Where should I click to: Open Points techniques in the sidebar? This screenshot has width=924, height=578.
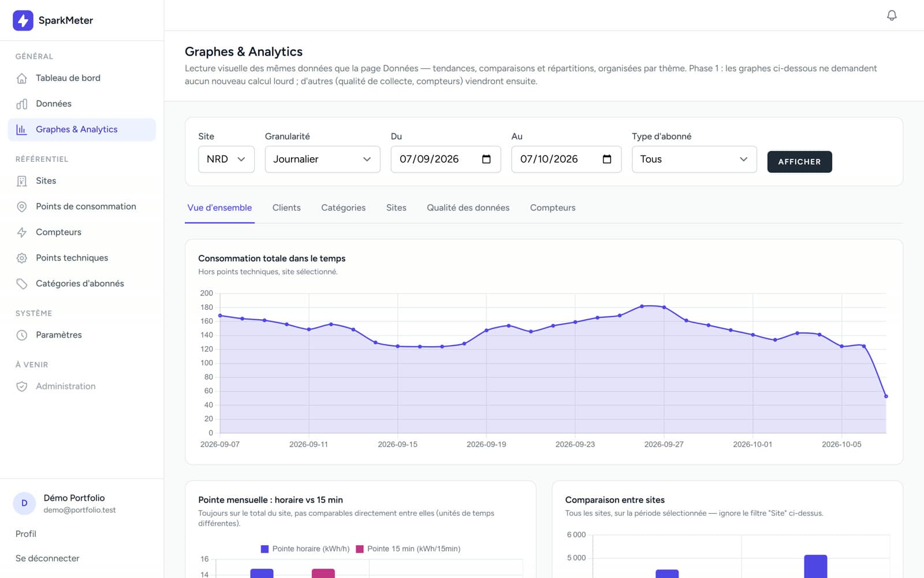pos(81,258)
